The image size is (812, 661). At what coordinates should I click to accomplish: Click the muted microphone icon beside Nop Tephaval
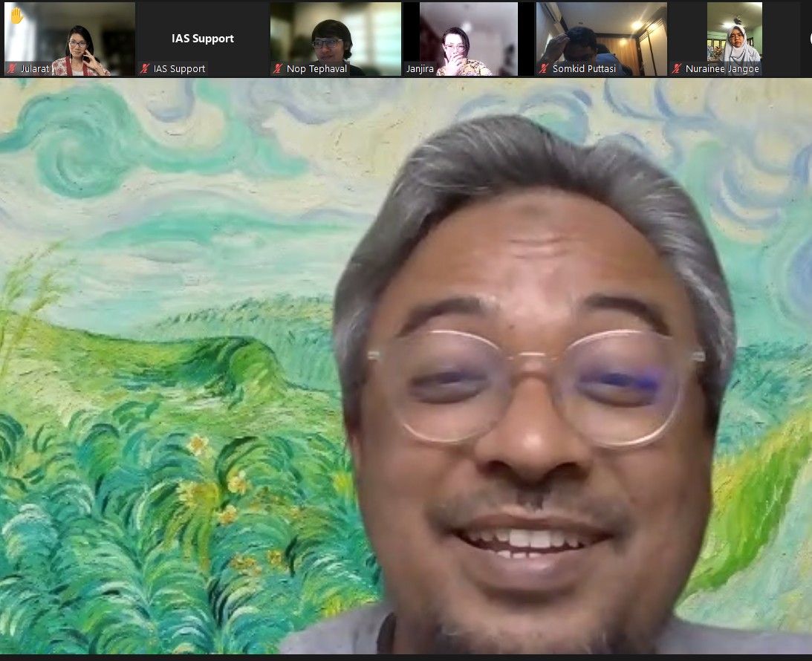pyautogui.click(x=278, y=68)
